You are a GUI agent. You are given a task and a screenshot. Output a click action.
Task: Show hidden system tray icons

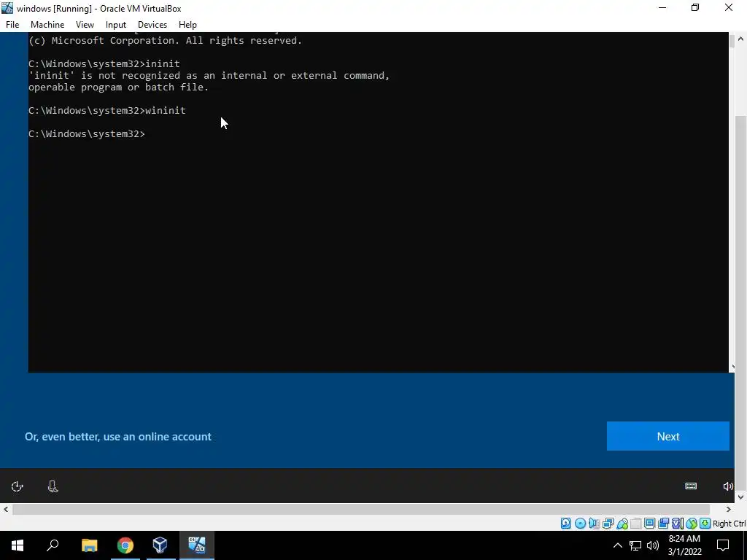[617, 545]
